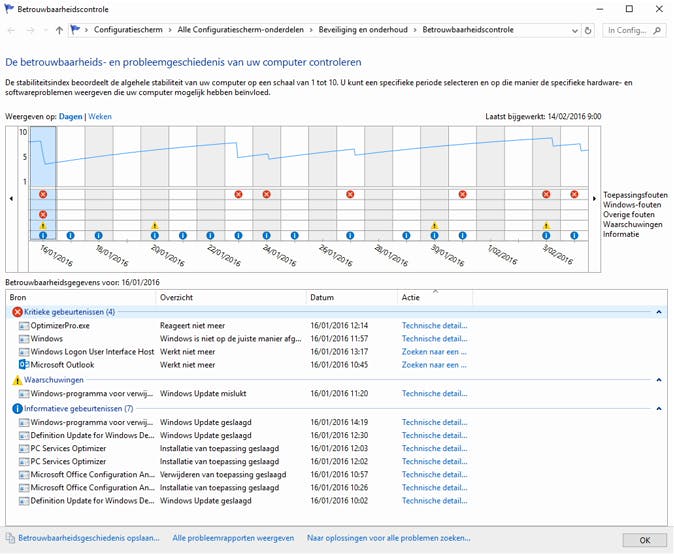Select the row dated 16/01/2016 10:57
Screen dimensions: 674x554
tap(337, 474)
